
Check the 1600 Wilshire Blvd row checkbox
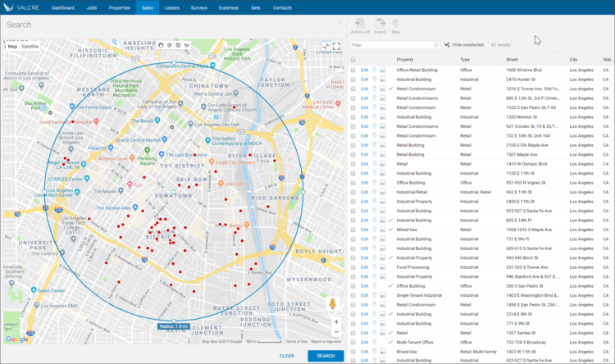(353, 70)
